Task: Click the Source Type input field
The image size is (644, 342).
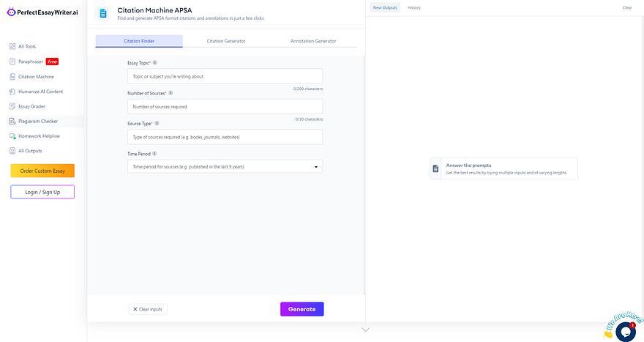Action: coord(225,137)
